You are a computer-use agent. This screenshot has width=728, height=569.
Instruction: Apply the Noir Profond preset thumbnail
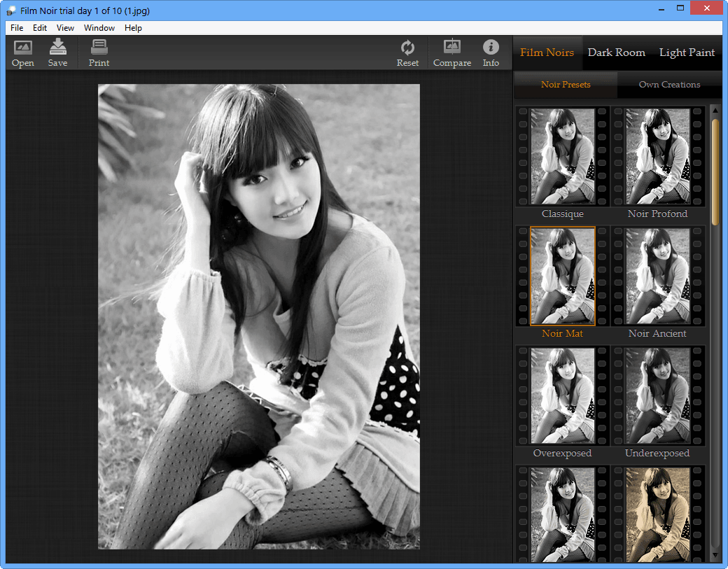coord(657,156)
